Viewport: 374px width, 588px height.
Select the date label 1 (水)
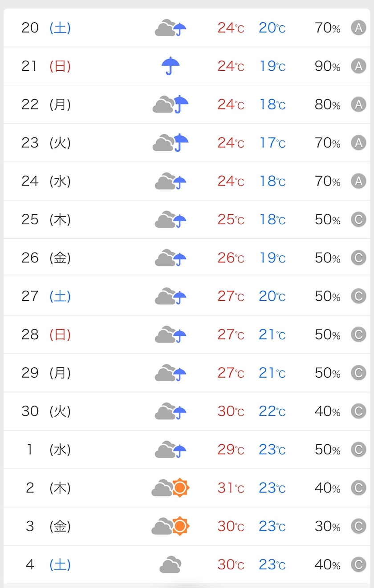(49, 450)
